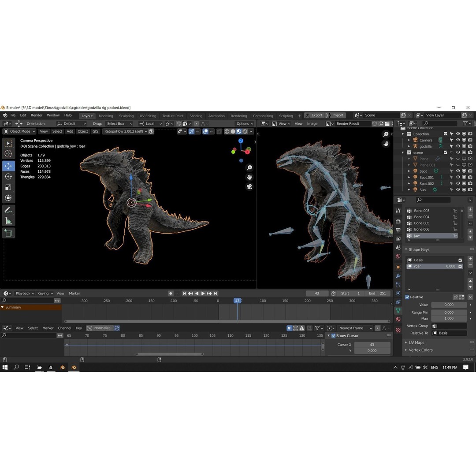Open the Render properties tab
This screenshot has height=476, width=476.
point(398,221)
